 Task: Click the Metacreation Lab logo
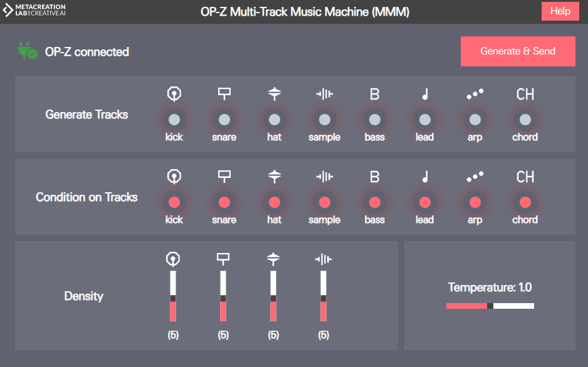tap(34, 10)
